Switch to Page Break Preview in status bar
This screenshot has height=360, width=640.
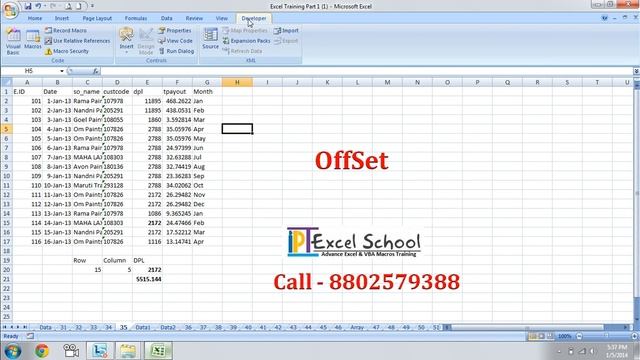(550, 336)
